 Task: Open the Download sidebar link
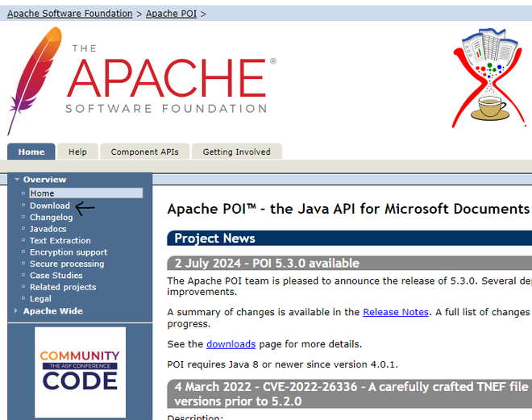pyautogui.click(x=50, y=206)
